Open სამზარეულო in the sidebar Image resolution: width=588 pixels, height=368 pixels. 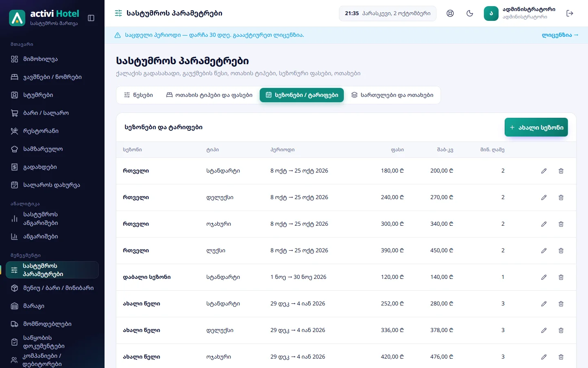(52, 149)
